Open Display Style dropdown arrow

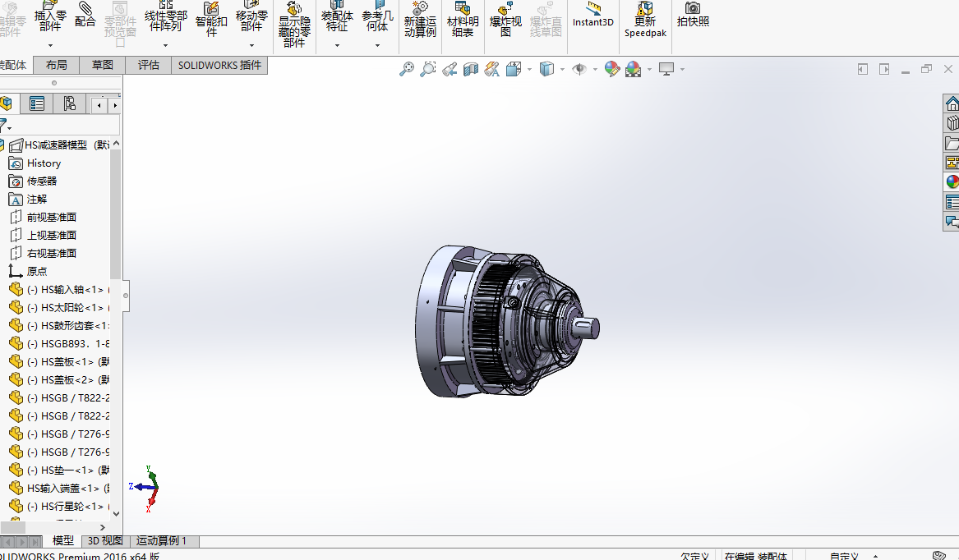click(x=562, y=69)
